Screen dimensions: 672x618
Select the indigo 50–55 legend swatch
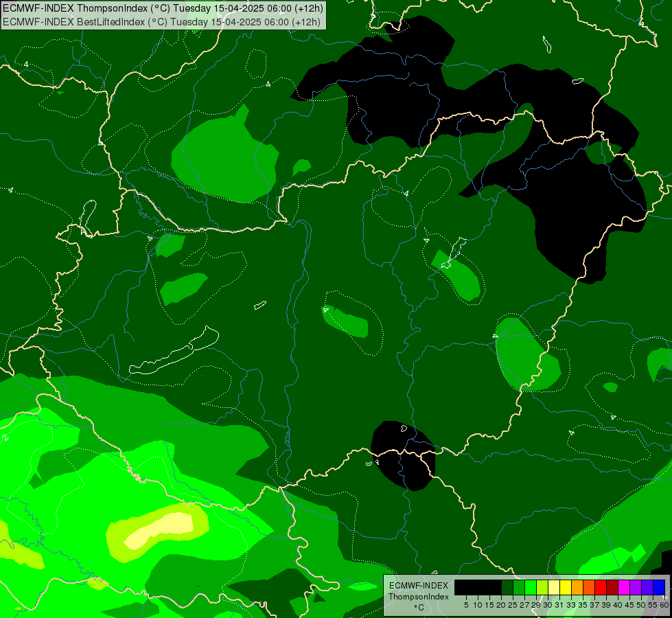coord(647,588)
